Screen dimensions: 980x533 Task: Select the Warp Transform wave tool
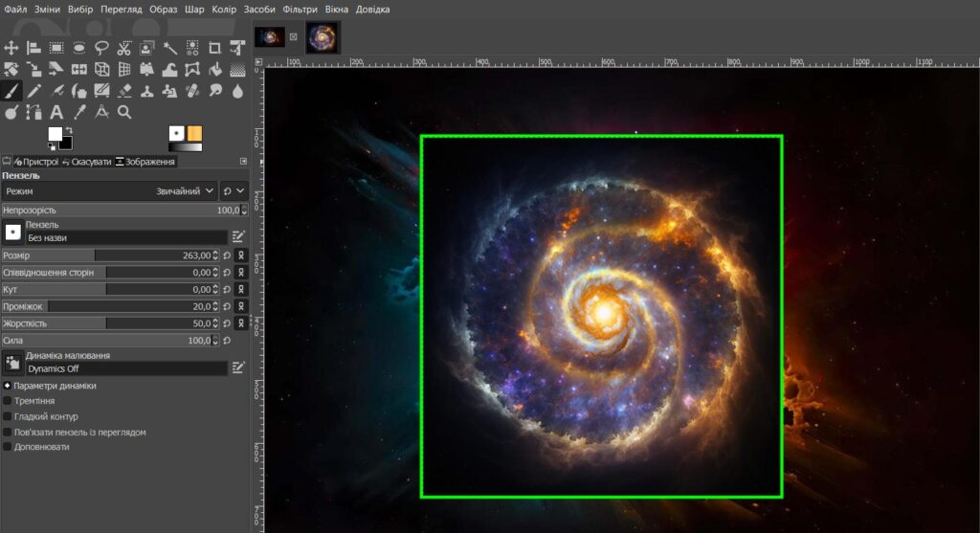click(169, 69)
